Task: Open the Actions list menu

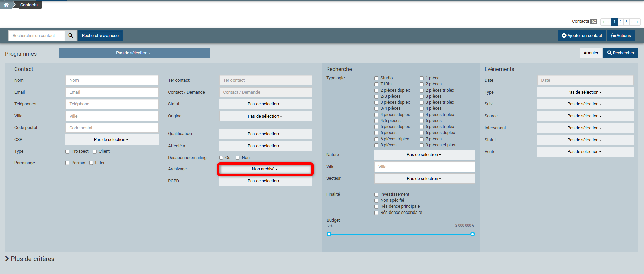Action: 621,35
